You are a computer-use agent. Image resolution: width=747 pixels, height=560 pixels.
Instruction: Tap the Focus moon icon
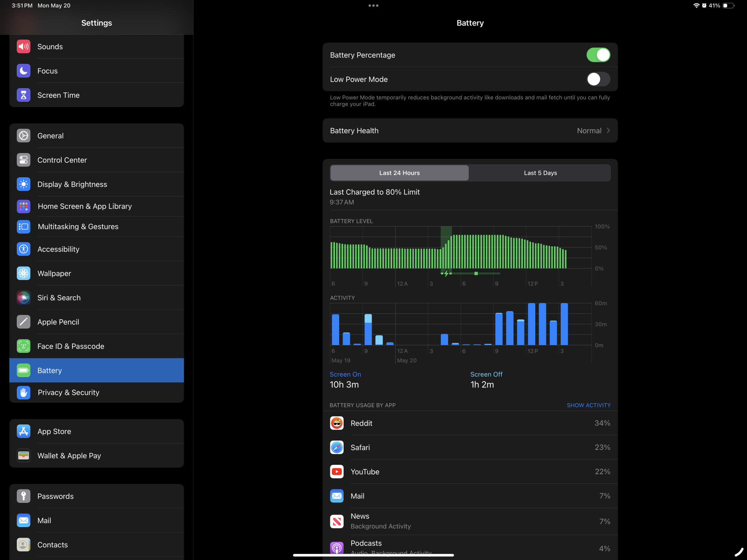click(x=24, y=71)
